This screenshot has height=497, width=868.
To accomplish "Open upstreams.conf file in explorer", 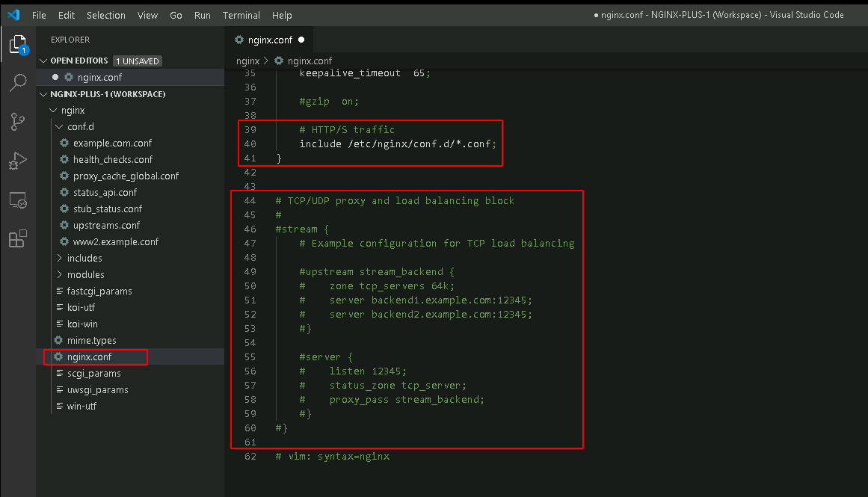I will (x=106, y=225).
